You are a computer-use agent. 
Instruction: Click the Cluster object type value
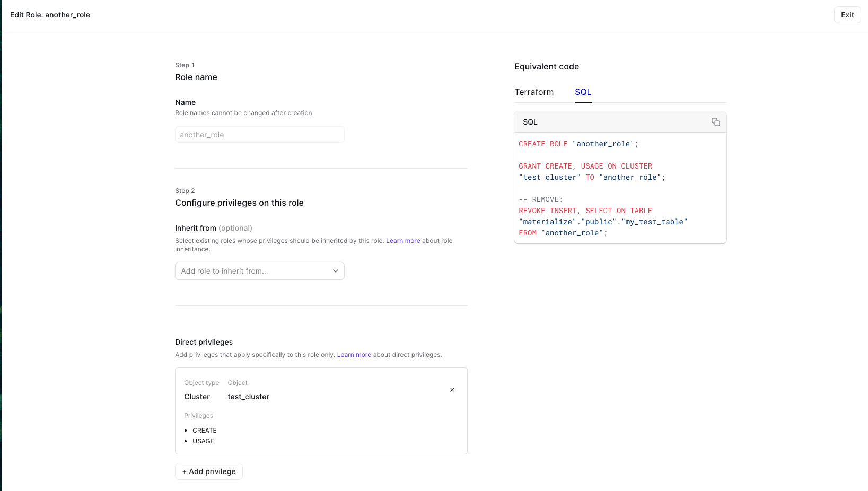point(197,397)
